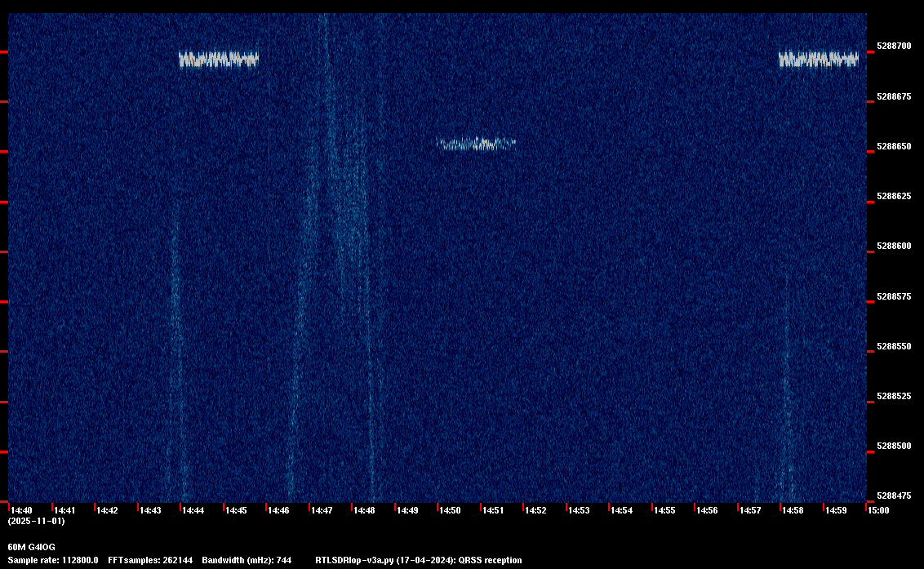Click the 14:54 time axis label

click(622, 510)
